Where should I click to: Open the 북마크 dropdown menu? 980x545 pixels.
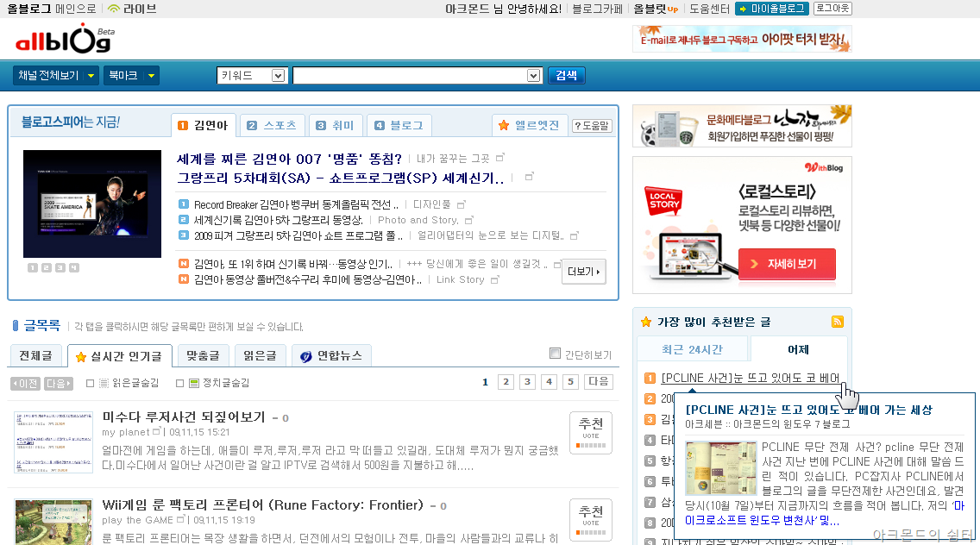[131, 76]
